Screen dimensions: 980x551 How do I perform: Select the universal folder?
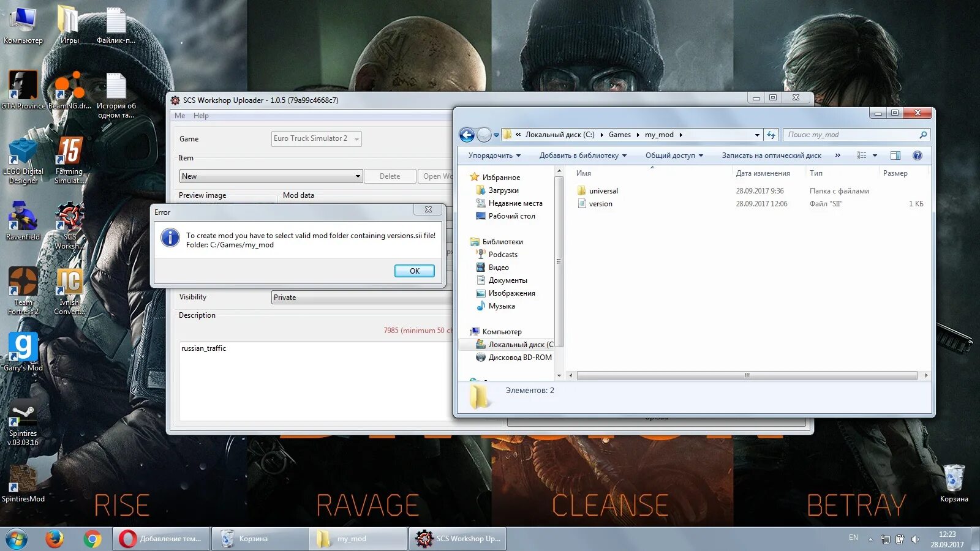pyautogui.click(x=603, y=191)
